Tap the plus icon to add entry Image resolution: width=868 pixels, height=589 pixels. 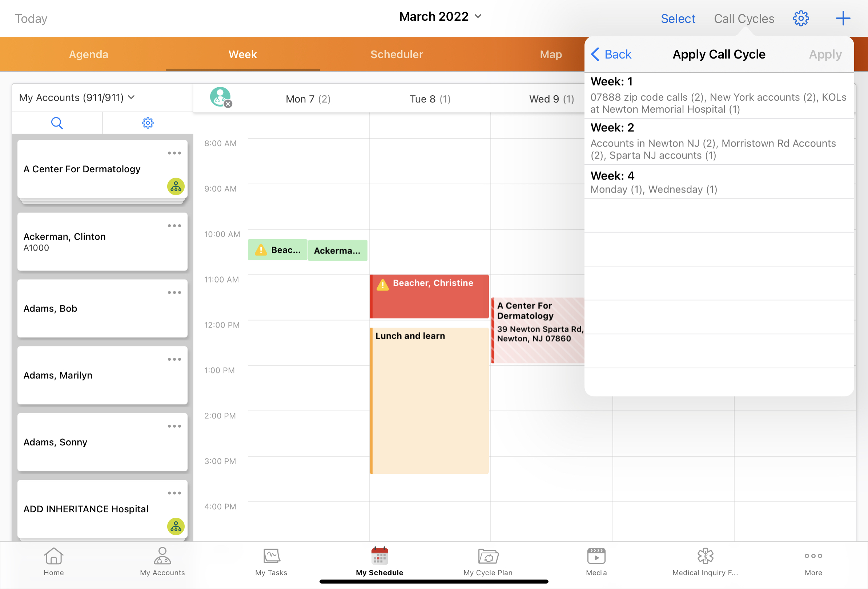(843, 18)
